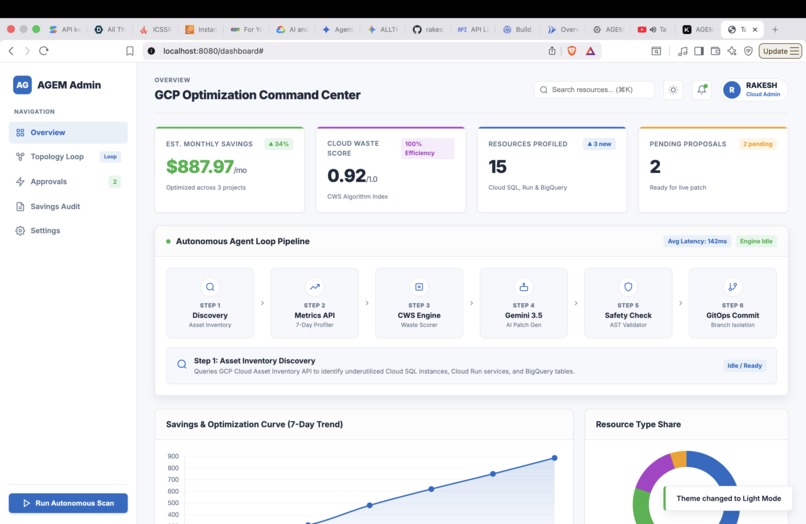The height and width of the screenshot is (524, 806).
Task: Switch to the ALLTh browser tab
Action: tap(383, 29)
